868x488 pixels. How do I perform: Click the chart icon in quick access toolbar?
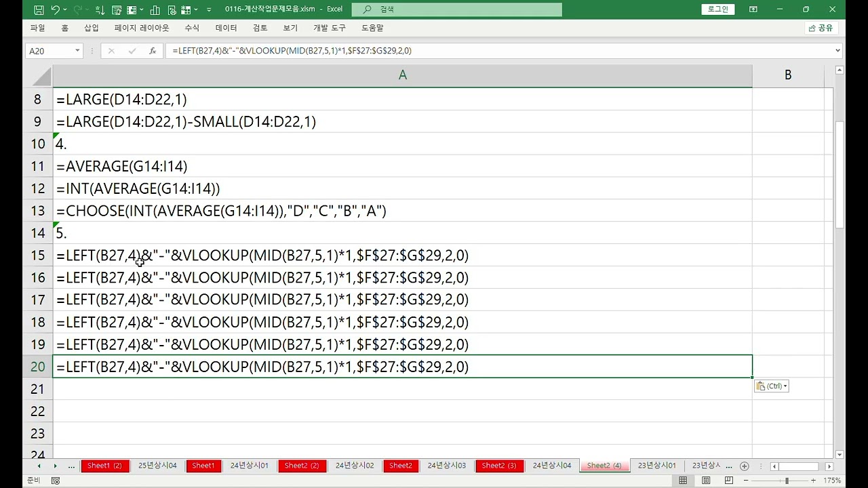[x=155, y=9]
